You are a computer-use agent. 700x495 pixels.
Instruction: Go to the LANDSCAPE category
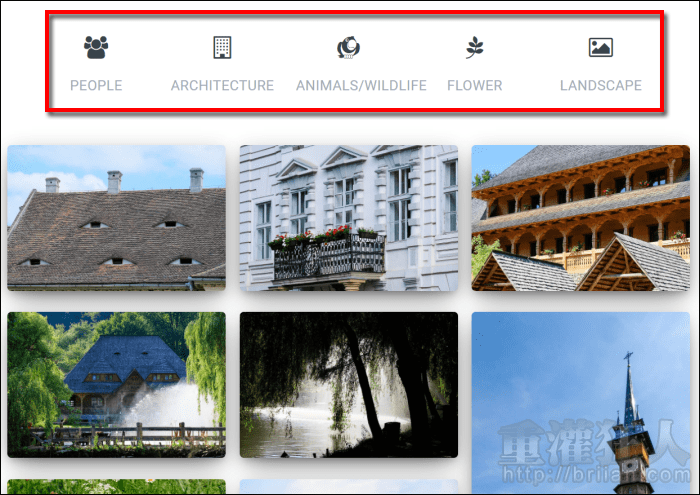tap(601, 85)
